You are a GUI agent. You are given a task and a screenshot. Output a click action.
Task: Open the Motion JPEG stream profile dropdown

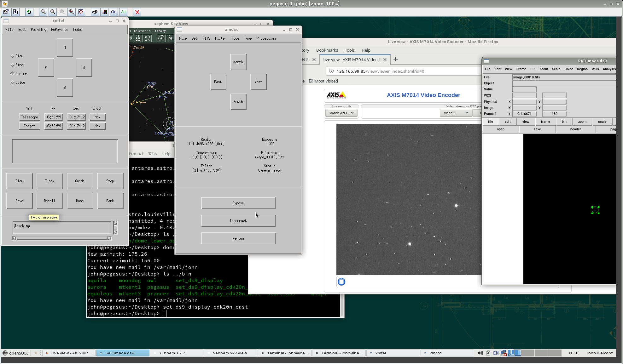[x=341, y=113]
